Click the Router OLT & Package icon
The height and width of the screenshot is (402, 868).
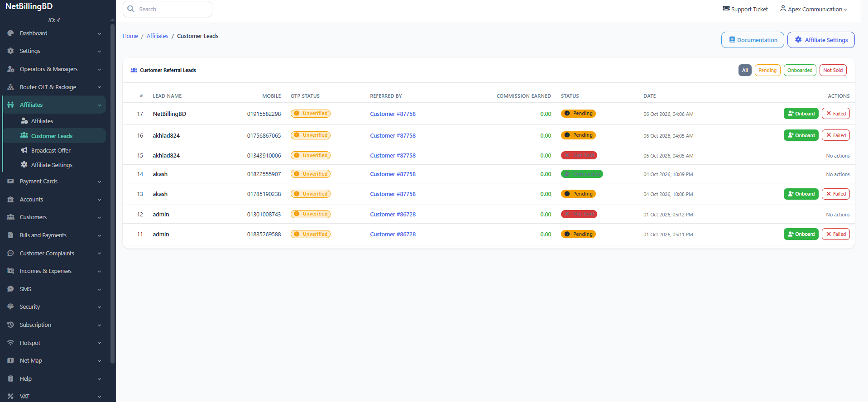[10, 87]
